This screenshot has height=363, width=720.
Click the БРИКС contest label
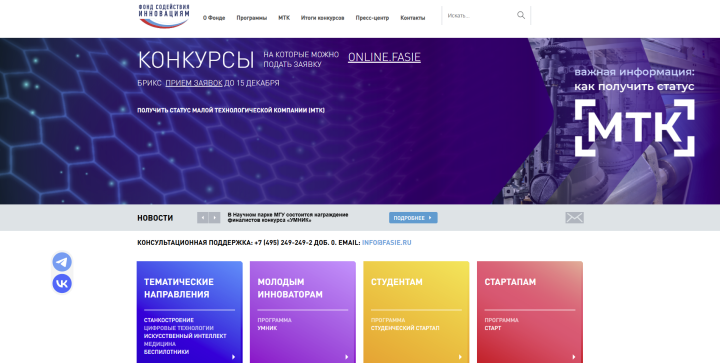point(149,83)
